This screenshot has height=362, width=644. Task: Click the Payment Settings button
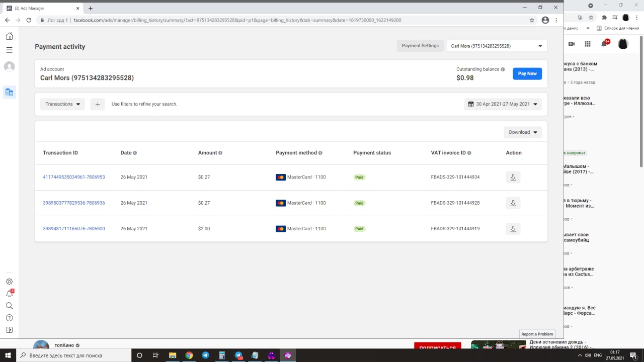coord(420,46)
